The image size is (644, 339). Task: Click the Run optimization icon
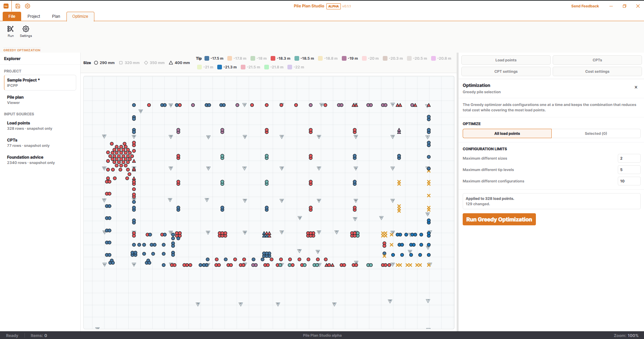tap(11, 31)
